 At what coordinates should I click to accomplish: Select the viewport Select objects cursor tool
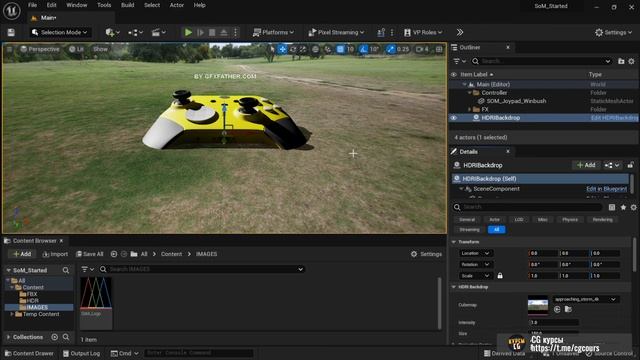272,49
